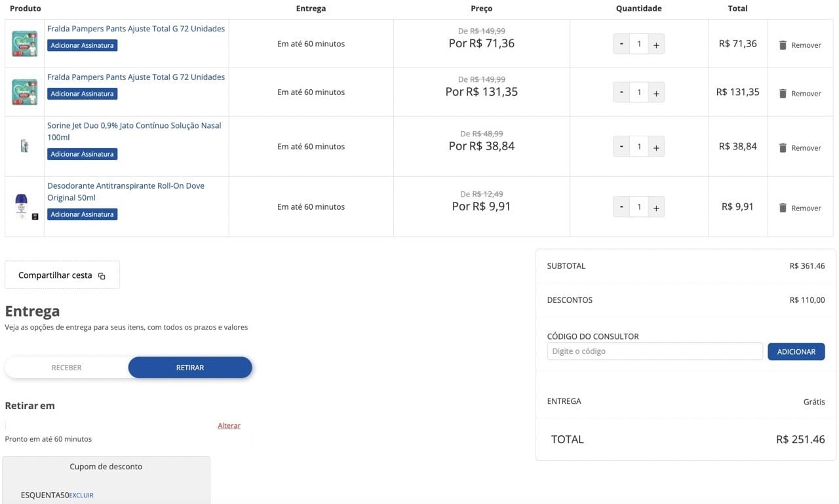Open thumbnail of R$ 71,36 Pampers diapers
The height and width of the screenshot is (504, 839).
pos(24,43)
